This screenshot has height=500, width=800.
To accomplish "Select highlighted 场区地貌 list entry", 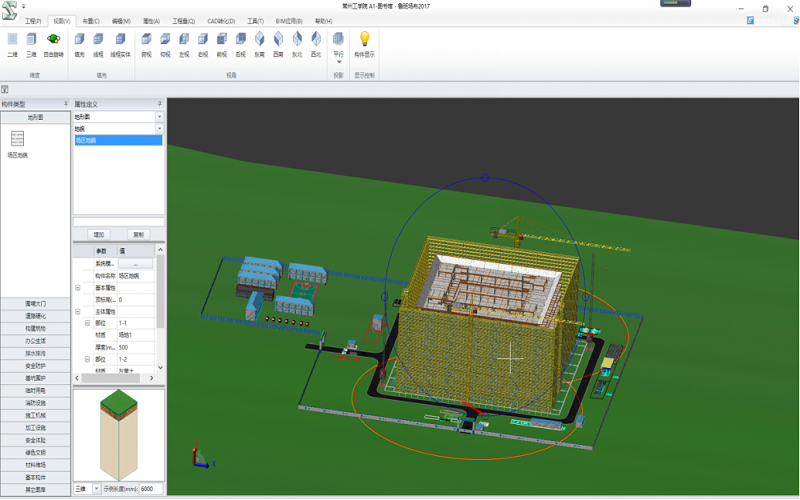I will click(x=118, y=140).
